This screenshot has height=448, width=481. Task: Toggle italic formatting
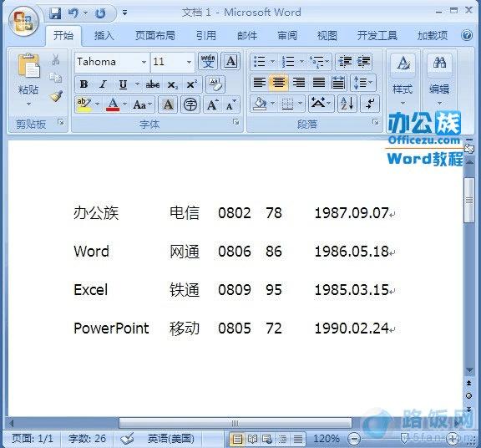click(103, 84)
